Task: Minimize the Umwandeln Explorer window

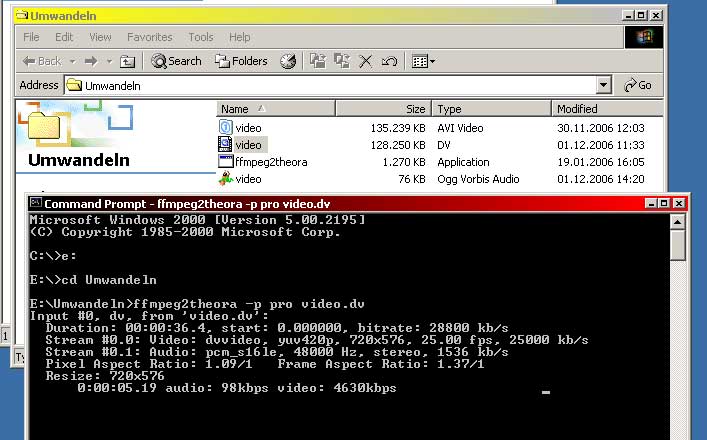Action: [x=628, y=15]
